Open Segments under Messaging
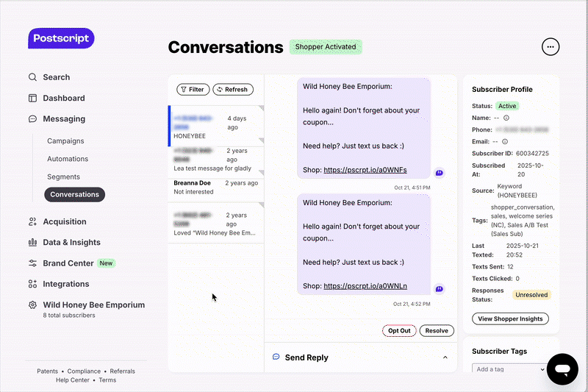The width and height of the screenshot is (588, 392). click(x=63, y=177)
